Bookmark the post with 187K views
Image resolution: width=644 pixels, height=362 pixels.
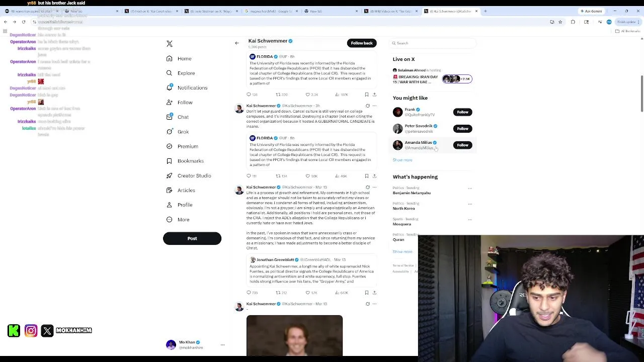point(367,95)
